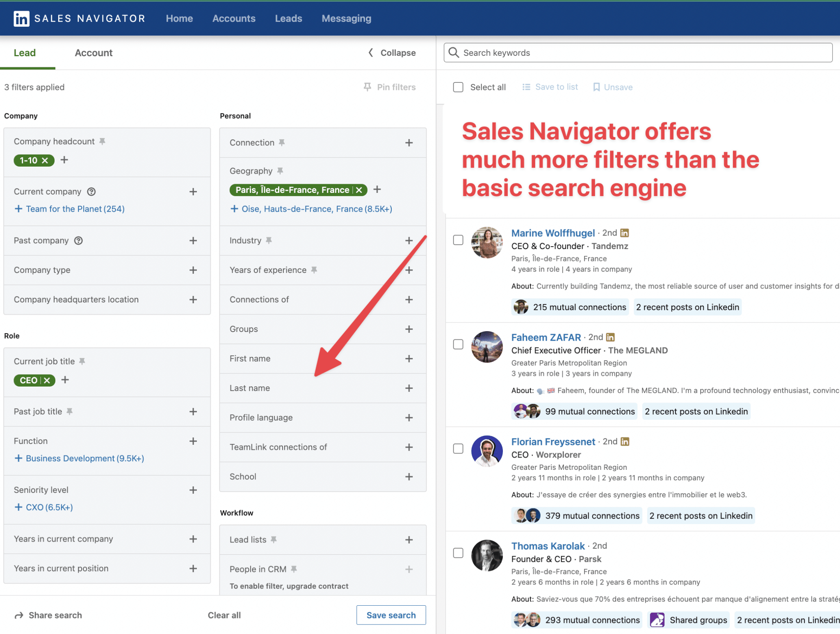Open the Accounts menu
Screen dimensions: 840x634
click(x=234, y=18)
